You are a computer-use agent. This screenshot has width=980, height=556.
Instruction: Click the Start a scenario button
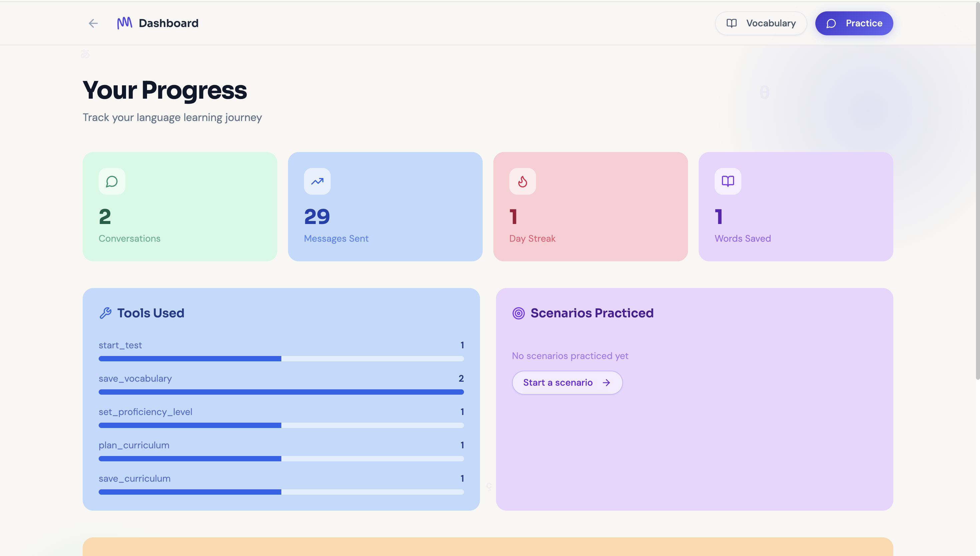click(x=567, y=383)
